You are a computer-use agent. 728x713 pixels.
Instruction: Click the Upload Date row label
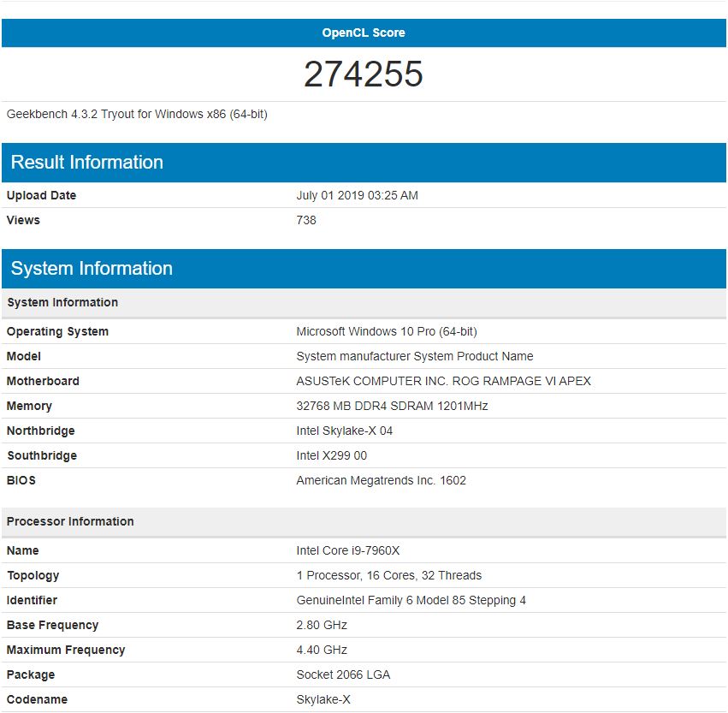click(x=39, y=195)
